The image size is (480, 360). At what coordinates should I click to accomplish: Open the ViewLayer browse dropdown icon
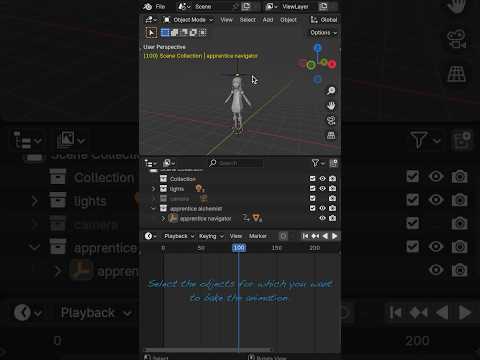pos(272,6)
